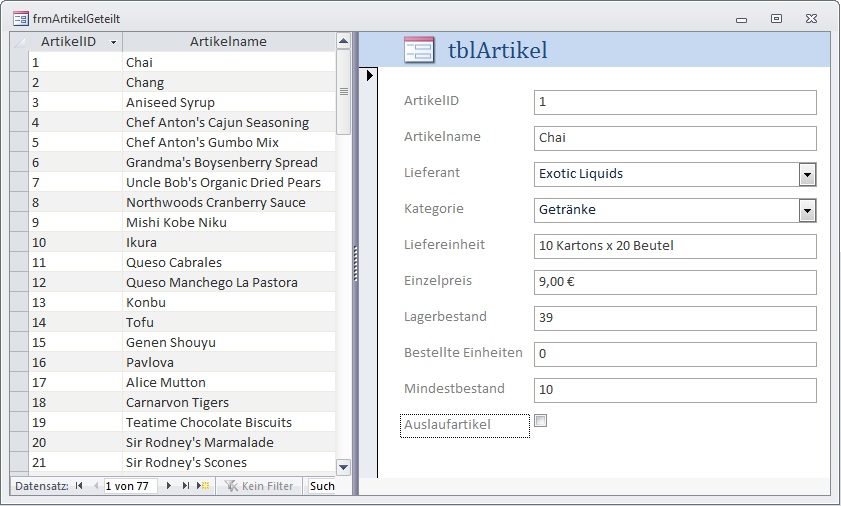Select row selector for Chang row
The width and height of the screenshot is (841, 506).
click(x=19, y=83)
